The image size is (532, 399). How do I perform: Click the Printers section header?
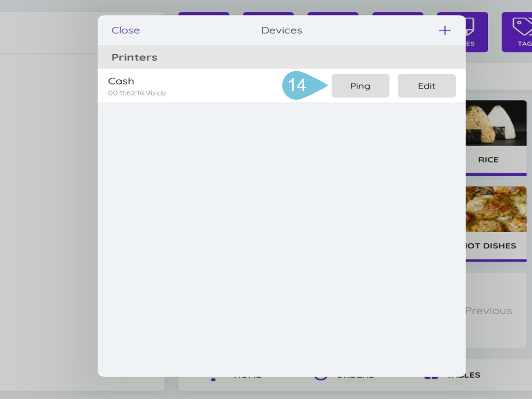pos(134,57)
